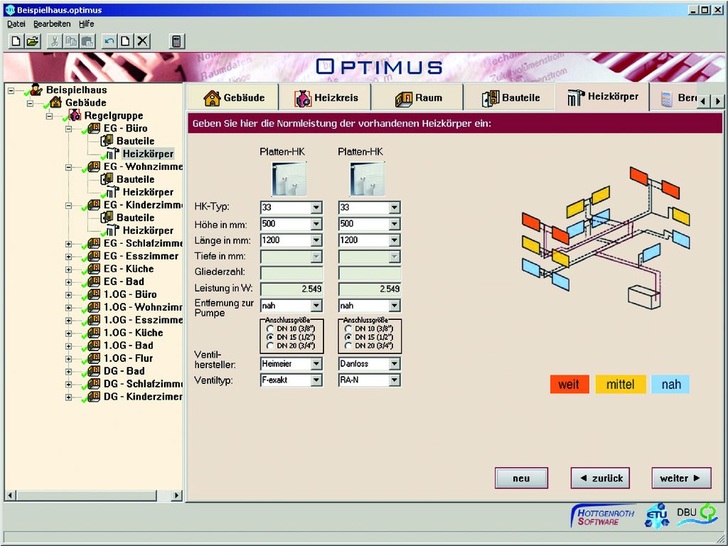This screenshot has width=728, height=546.
Task: Click the Gebäude house icon in tree
Action: coord(55,102)
